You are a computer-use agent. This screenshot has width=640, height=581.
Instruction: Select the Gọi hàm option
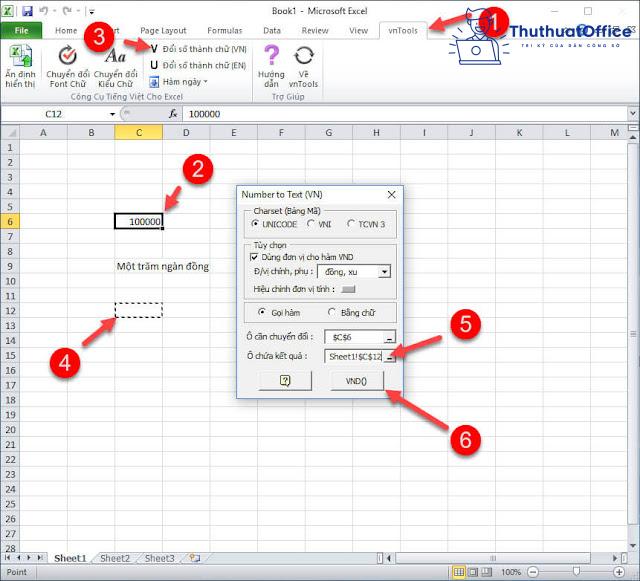pos(280,313)
